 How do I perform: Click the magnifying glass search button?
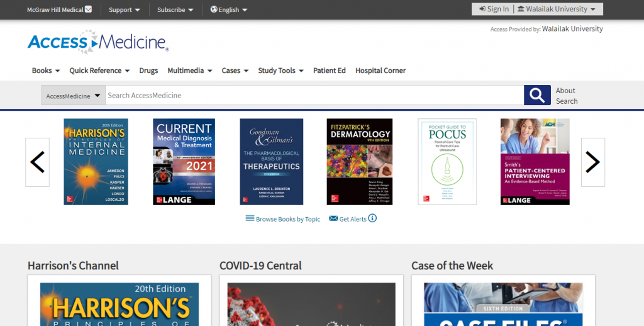(x=537, y=95)
